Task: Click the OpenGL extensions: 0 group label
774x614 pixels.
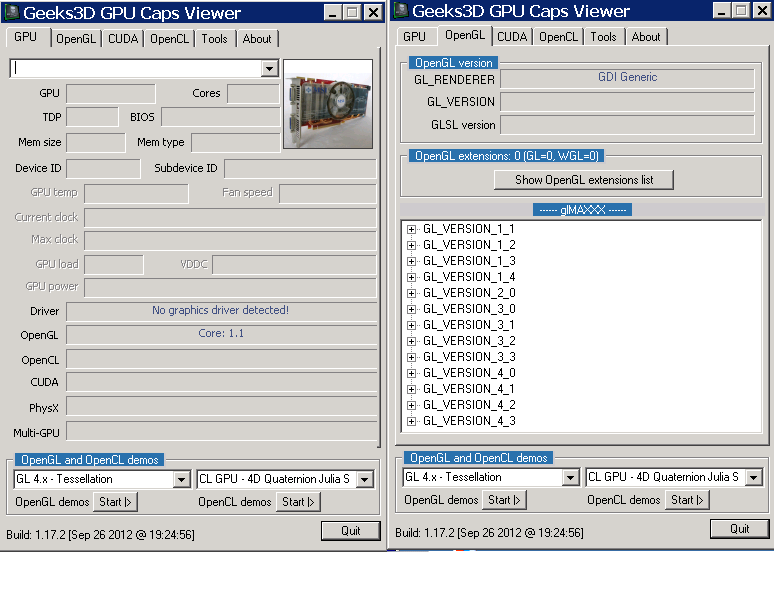Action: pyautogui.click(x=507, y=156)
